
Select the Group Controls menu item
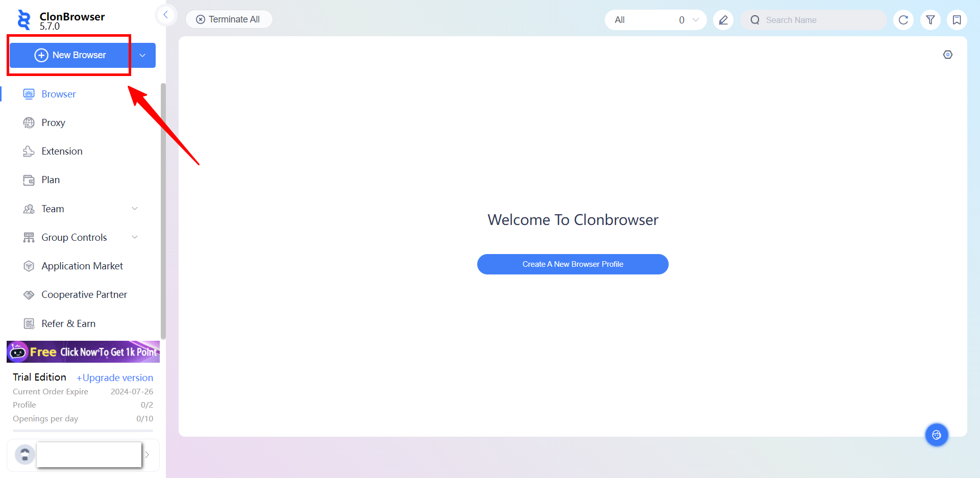[x=74, y=237]
